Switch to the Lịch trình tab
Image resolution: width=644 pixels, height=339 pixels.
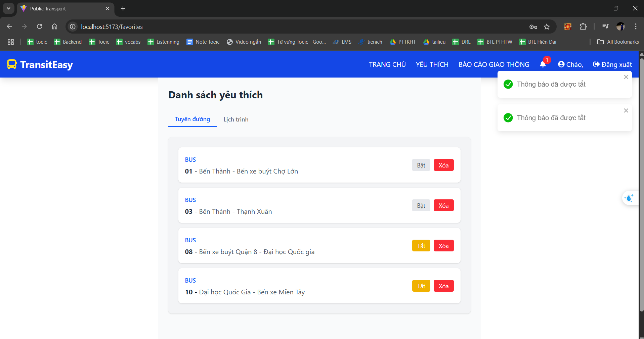coord(236,119)
